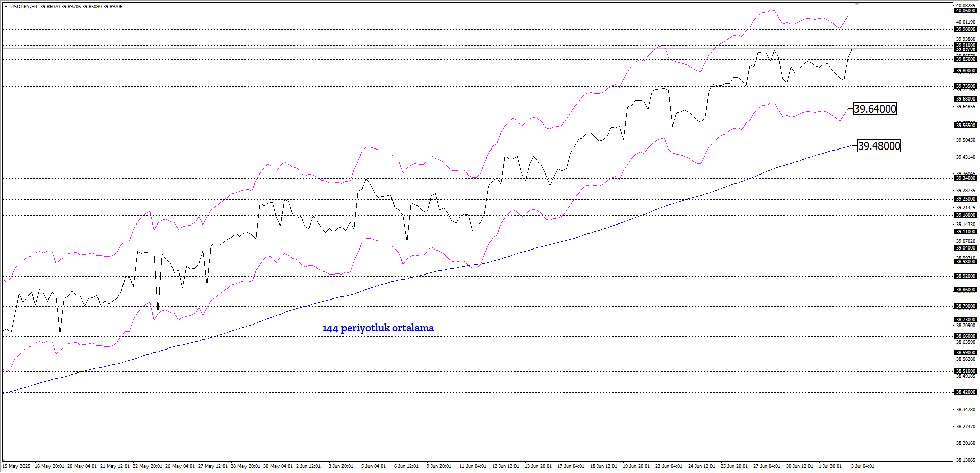Select the boxed 39.64000 price label
Image resolution: width=980 pixels, height=473 pixels.
coord(875,109)
